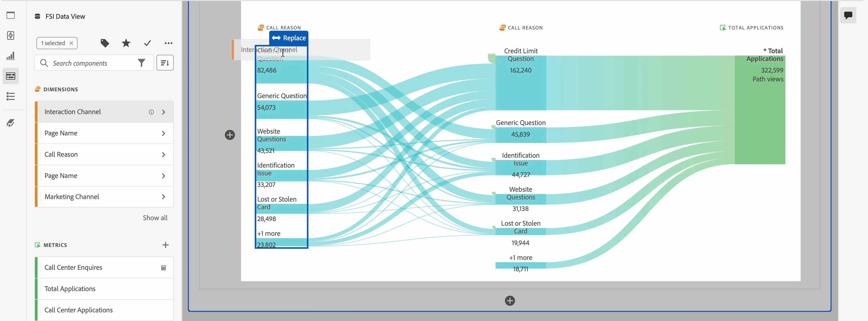Click middle Call Reason column header
Viewport: 868px width, 321px height.
pyautogui.click(x=521, y=28)
